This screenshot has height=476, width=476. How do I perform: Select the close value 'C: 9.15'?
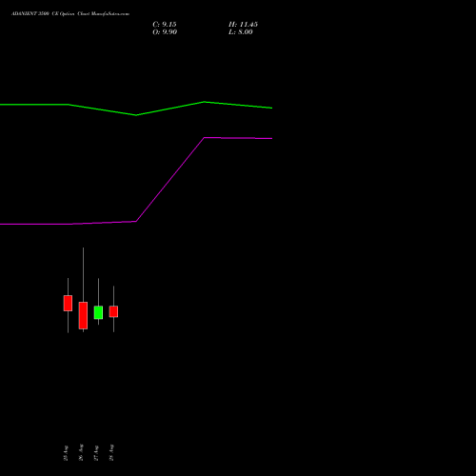[x=165, y=25]
